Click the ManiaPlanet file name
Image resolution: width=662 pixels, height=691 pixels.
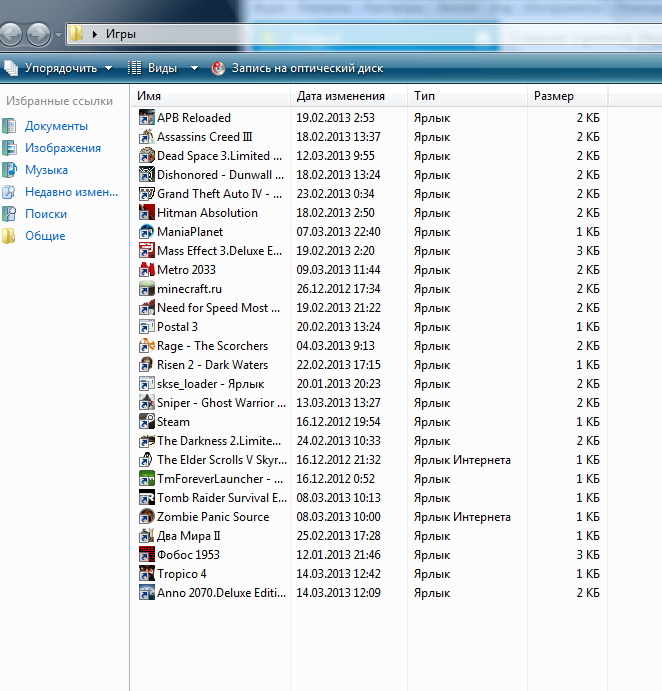[x=190, y=232]
